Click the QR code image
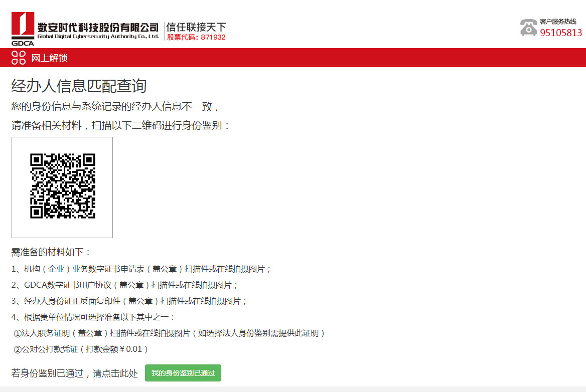586x392 pixels. pos(62,186)
